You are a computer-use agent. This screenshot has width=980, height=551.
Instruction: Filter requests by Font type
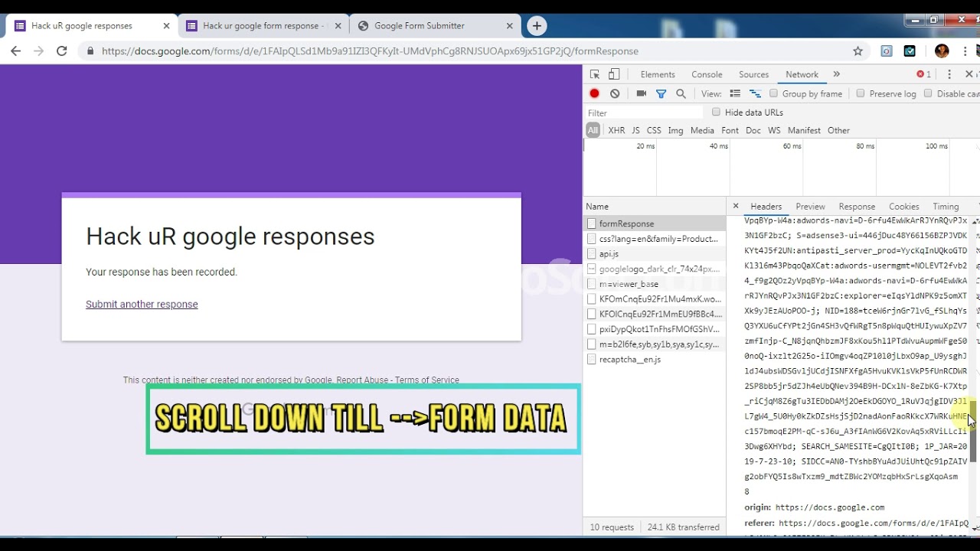coord(730,130)
